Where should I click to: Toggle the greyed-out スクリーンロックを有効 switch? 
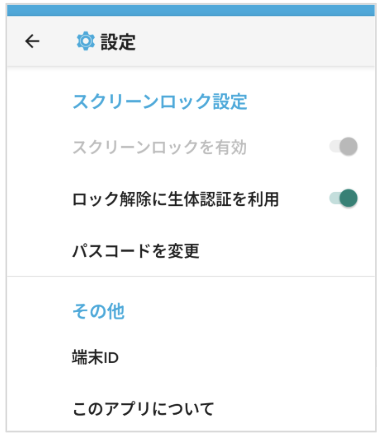343,147
